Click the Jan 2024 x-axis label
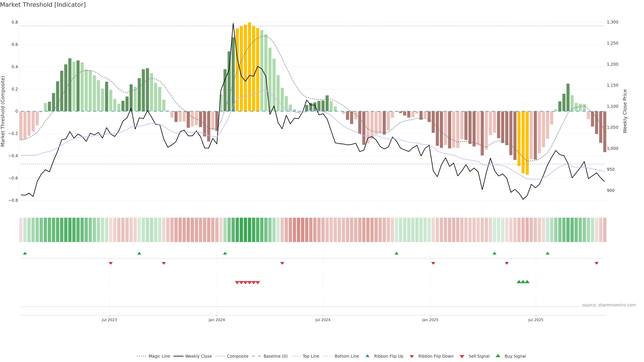 (x=217, y=320)
